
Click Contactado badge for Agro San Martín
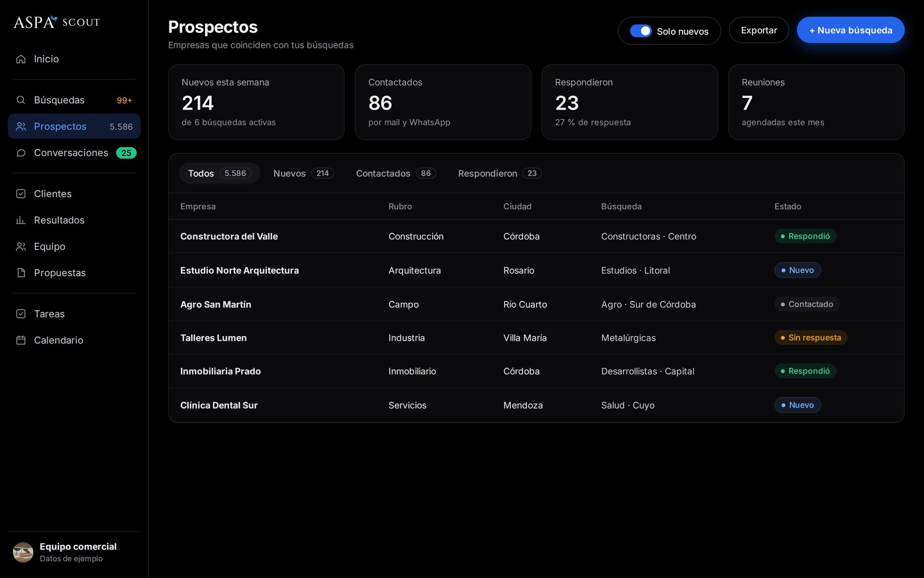tap(807, 304)
